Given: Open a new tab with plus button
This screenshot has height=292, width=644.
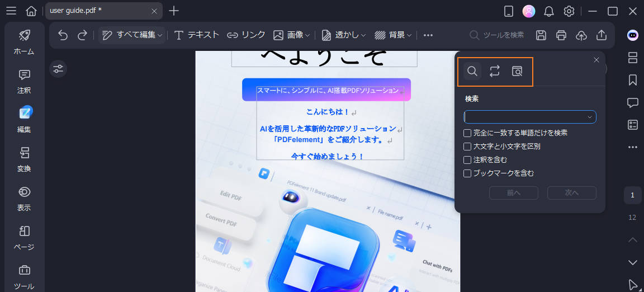Looking at the screenshot, I should 174,11.
